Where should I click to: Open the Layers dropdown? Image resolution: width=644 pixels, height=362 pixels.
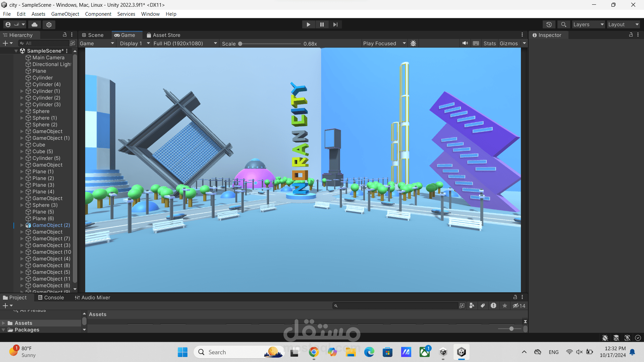pos(588,24)
